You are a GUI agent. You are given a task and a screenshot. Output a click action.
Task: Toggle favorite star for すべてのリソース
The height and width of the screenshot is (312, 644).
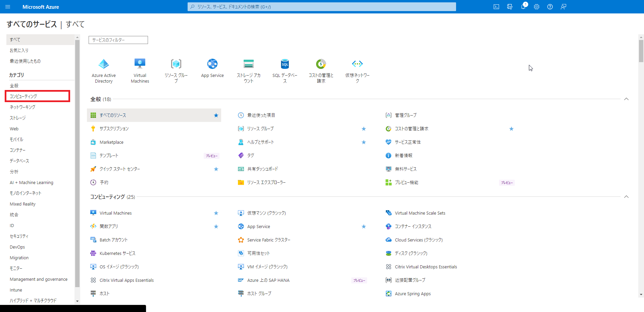(x=216, y=115)
